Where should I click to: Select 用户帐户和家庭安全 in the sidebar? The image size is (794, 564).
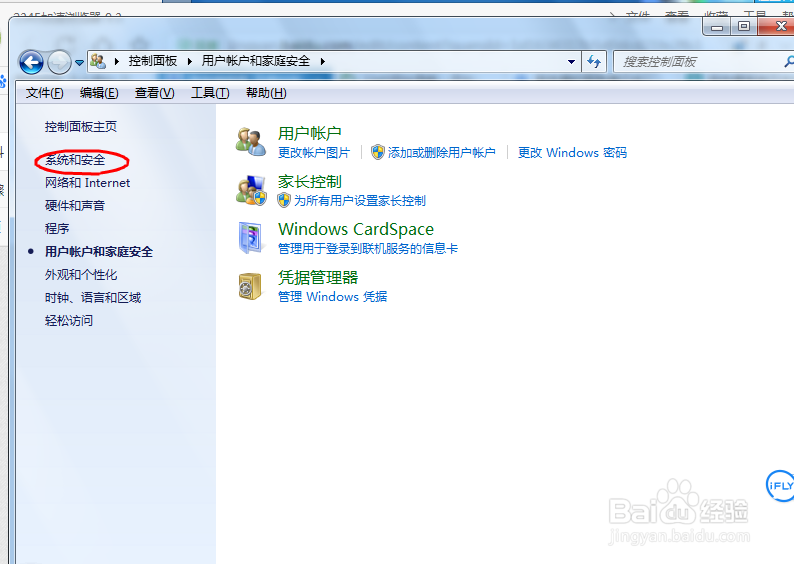99,252
